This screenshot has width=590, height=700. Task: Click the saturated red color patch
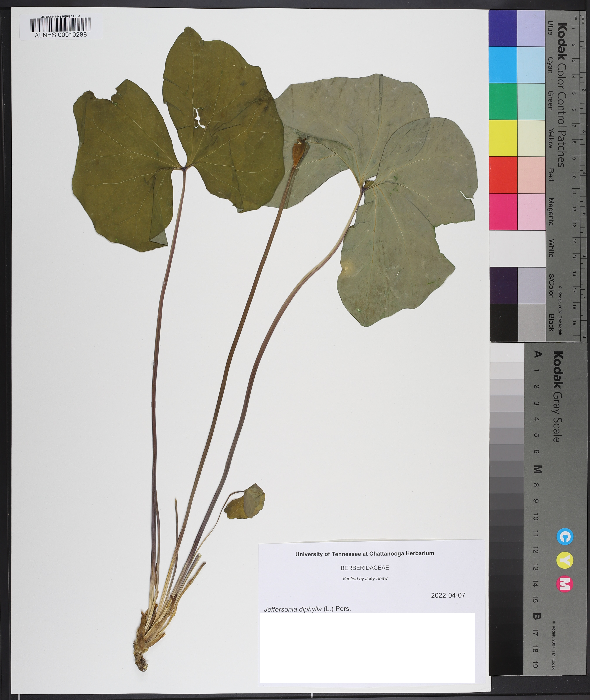tap(503, 175)
